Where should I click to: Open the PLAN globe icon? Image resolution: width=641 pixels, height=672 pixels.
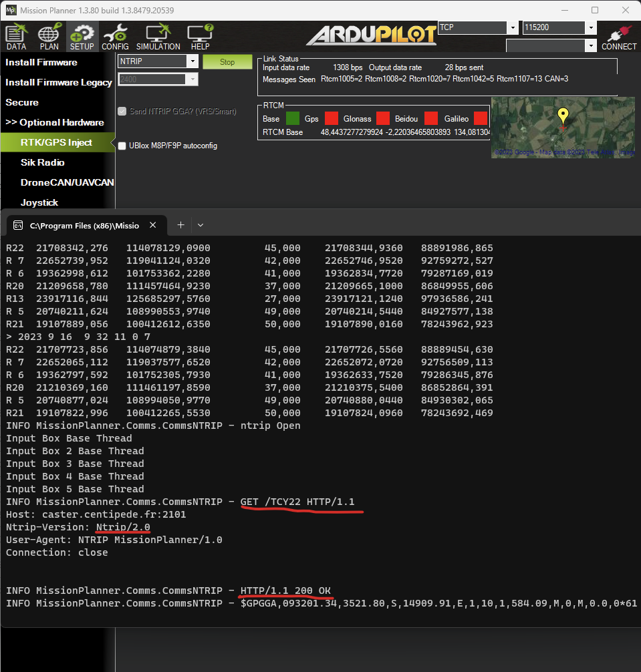(x=49, y=37)
